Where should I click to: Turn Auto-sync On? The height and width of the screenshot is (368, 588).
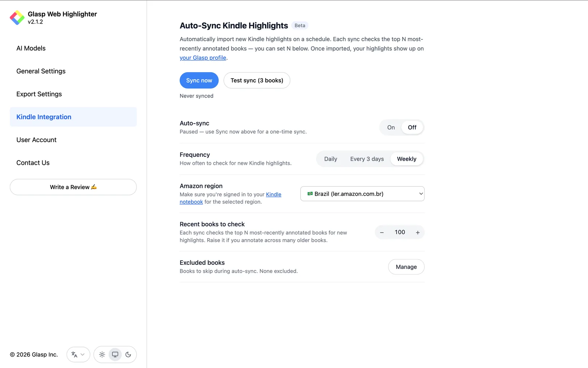coord(391,127)
